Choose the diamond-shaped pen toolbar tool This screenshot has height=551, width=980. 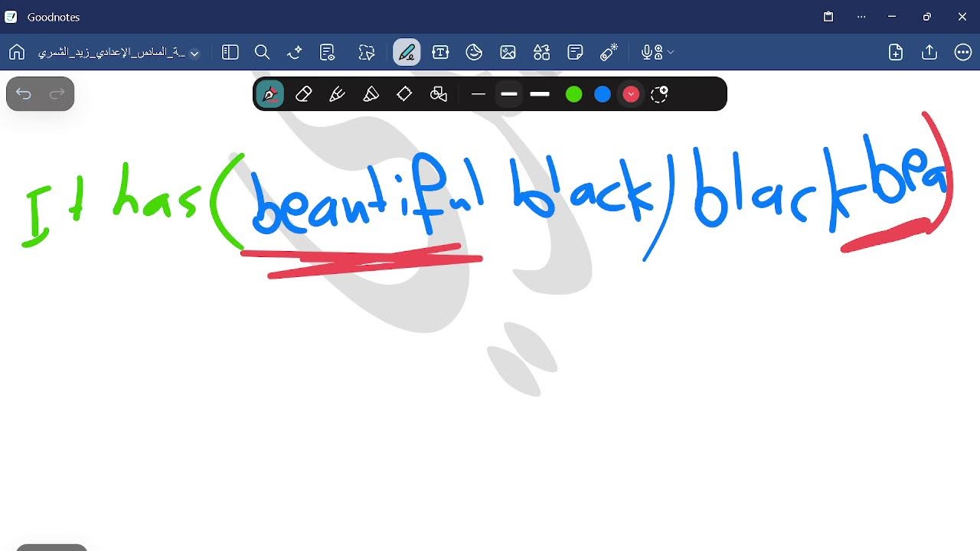(404, 94)
